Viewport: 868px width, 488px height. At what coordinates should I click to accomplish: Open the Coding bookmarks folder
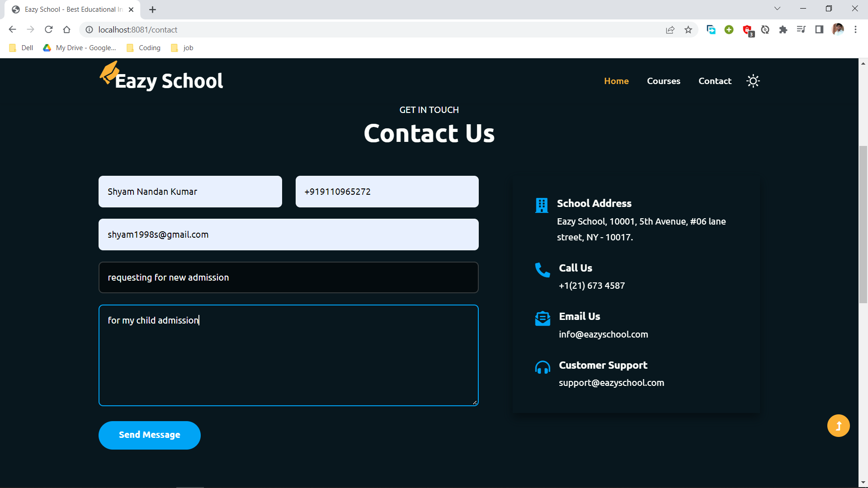143,47
